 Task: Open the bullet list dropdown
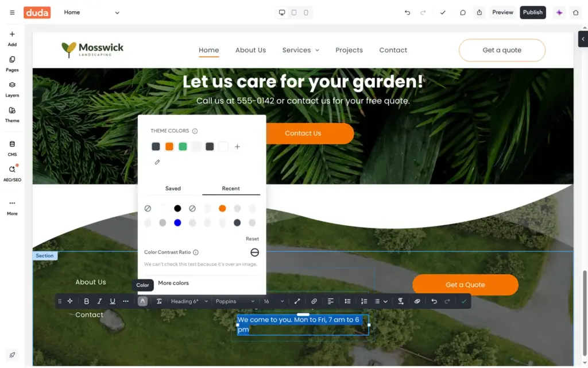coord(381,301)
